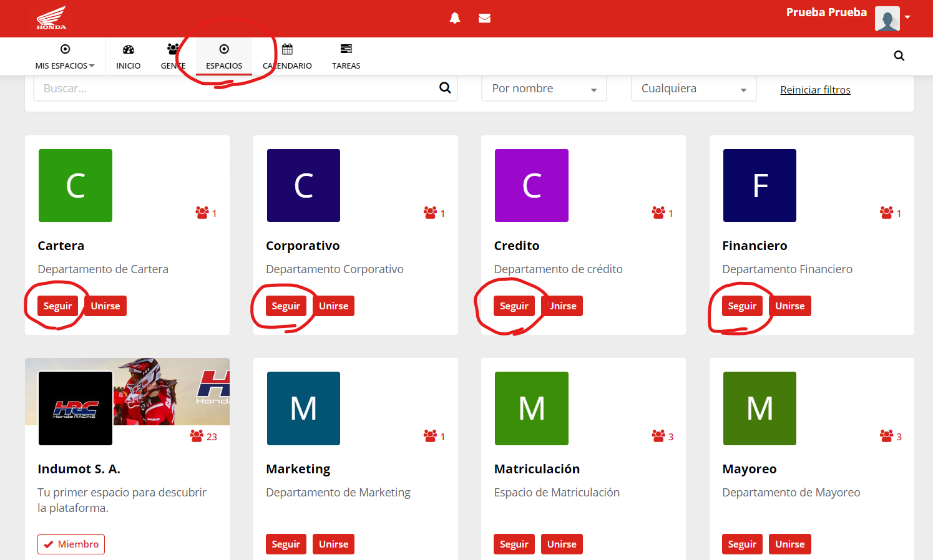Open the user profile avatar
The height and width of the screenshot is (560, 933).
pyautogui.click(x=887, y=19)
